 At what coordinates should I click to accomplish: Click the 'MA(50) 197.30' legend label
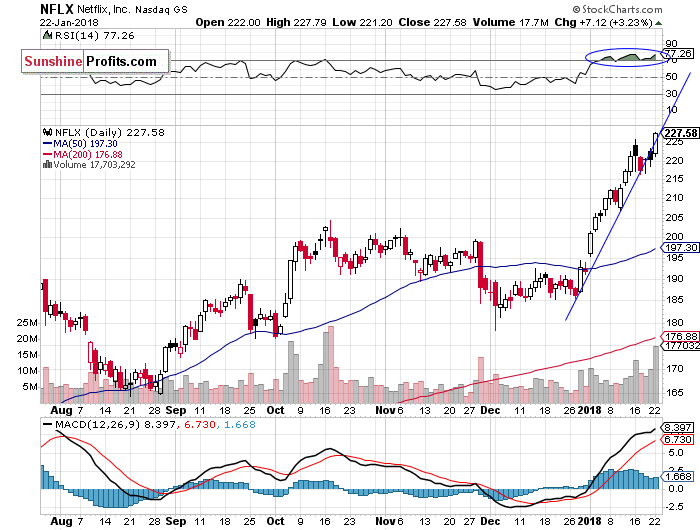click(85, 143)
